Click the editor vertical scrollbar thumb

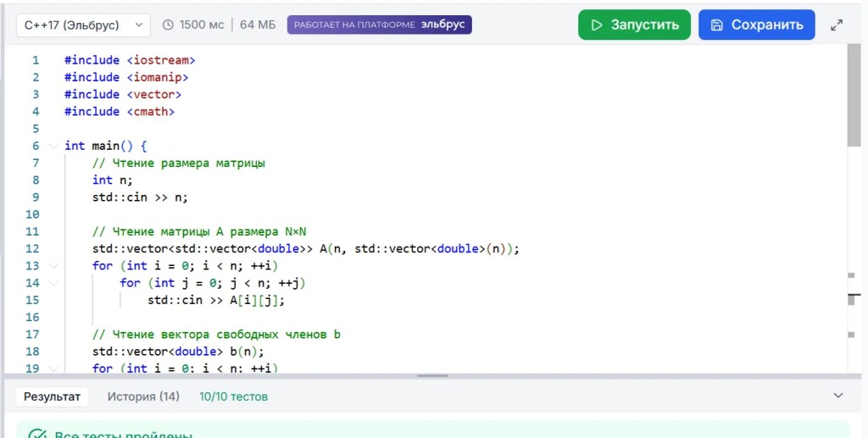(x=854, y=95)
